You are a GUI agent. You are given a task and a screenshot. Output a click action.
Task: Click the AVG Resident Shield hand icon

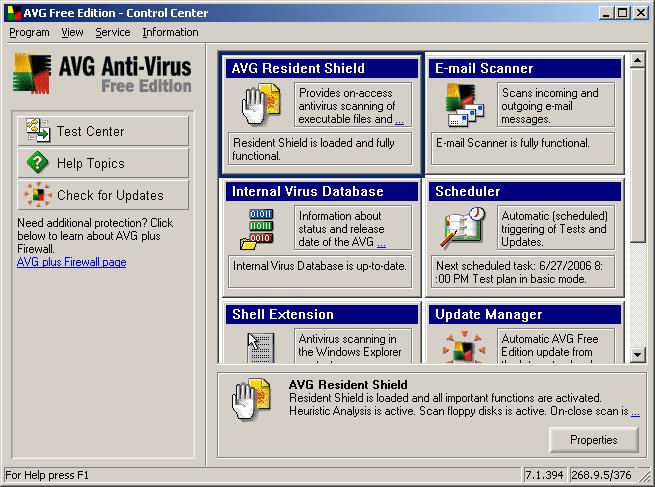[256, 104]
